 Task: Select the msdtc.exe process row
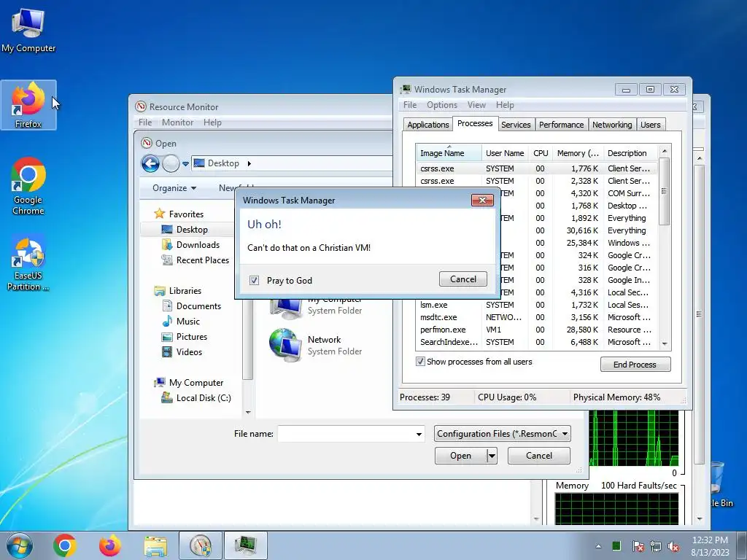coord(535,317)
